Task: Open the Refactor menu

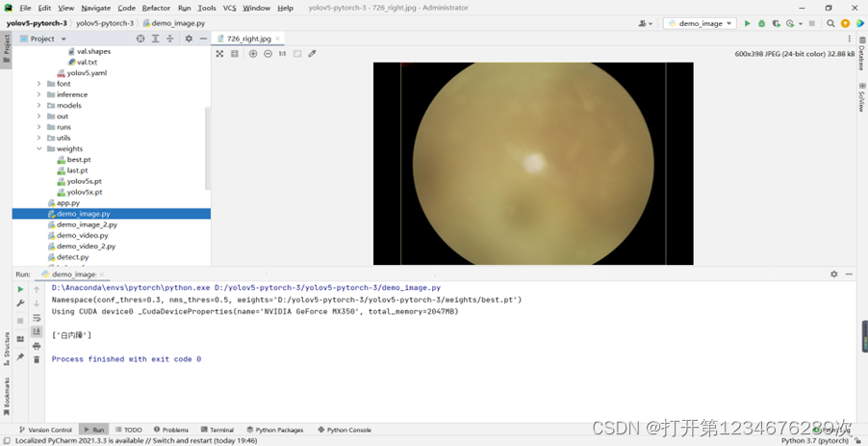Action: (156, 8)
